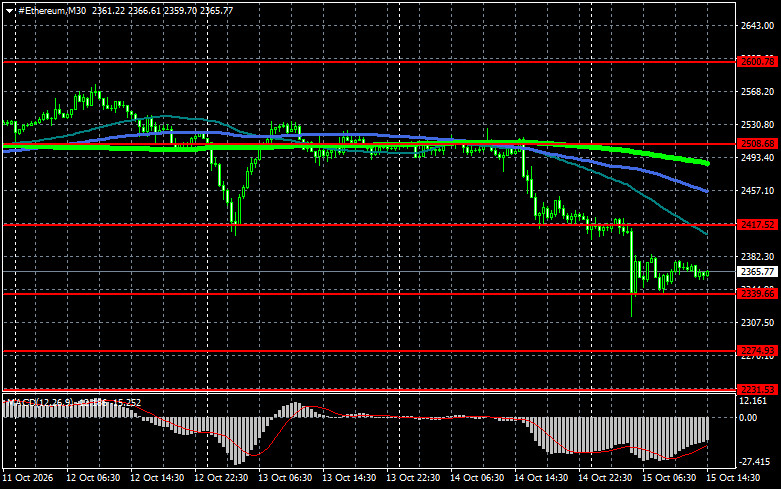
Task: Click the 15 Oct 14:30 time axis label
Action: pos(733,478)
